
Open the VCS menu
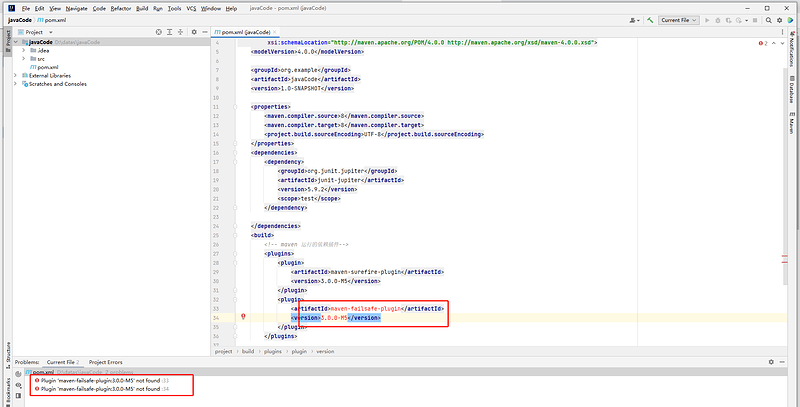(x=191, y=9)
